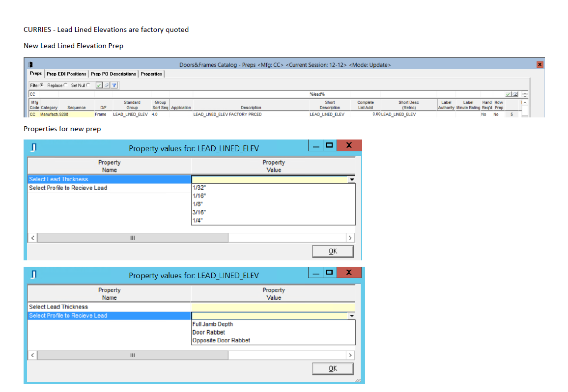The image size is (568, 392).
Task: Click the app icon of lower Property values window
Action: [x=33, y=275]
